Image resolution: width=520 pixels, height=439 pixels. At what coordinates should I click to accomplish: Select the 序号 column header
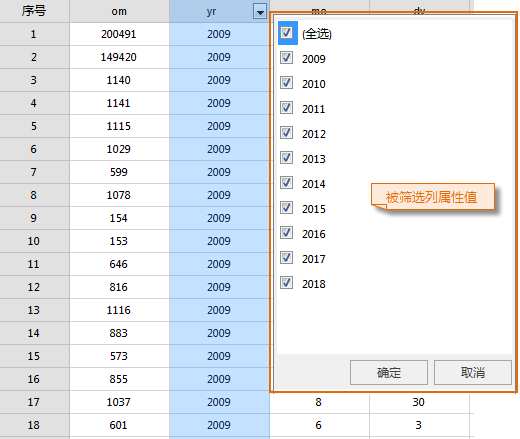[x=34, y=11]
